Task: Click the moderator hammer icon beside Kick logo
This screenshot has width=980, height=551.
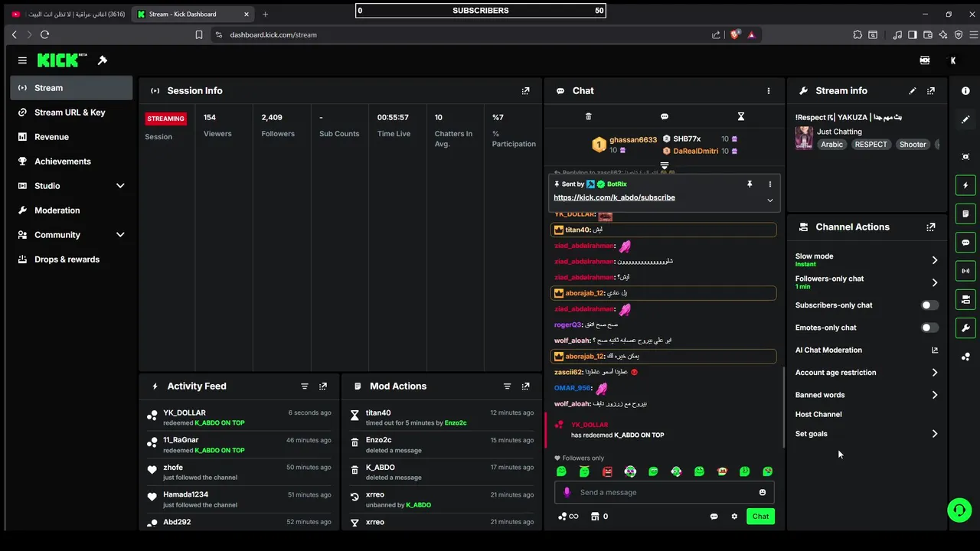Action: [103, 60]
